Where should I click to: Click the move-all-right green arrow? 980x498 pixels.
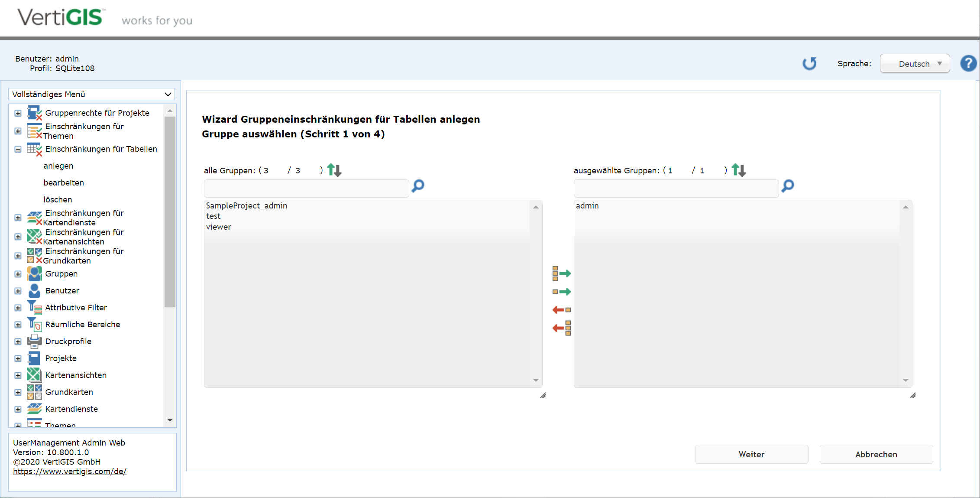tap(562, 273)
